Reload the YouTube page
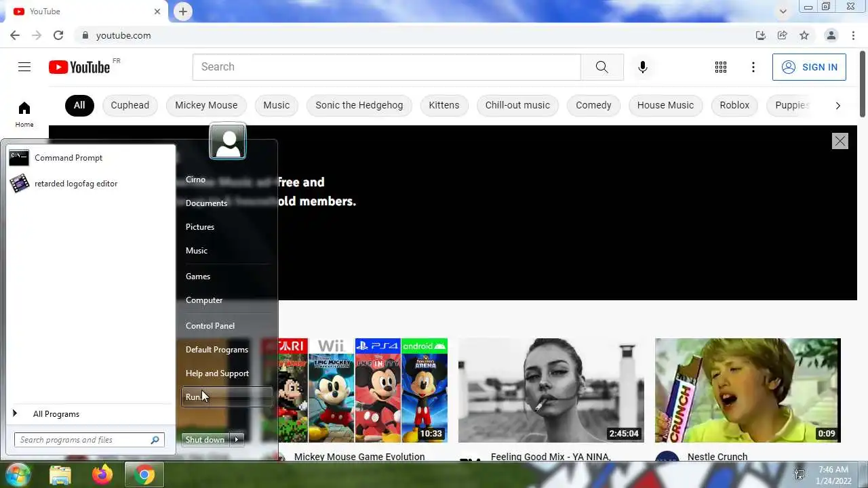Screen dimensions: 868x488 (x=58, y=35)
